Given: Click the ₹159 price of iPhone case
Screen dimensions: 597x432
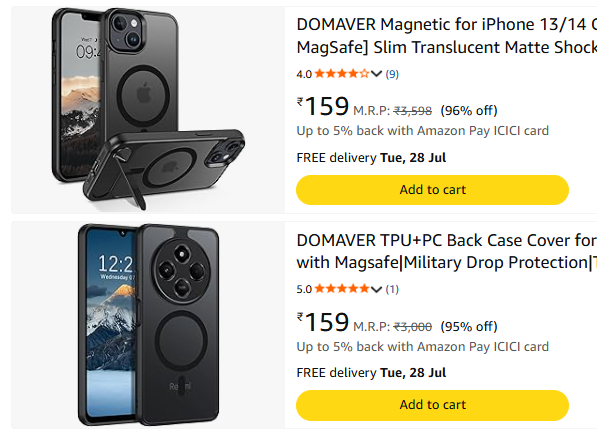Looking at the screenshot, I should pyautogui.click(x=323, y=106).
